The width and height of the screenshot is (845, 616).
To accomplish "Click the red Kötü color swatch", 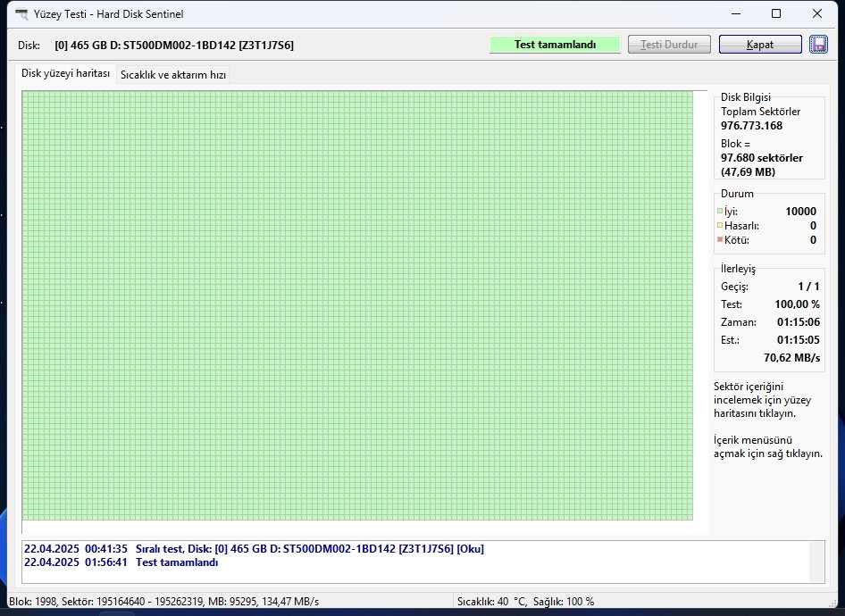I will (719, 239).
